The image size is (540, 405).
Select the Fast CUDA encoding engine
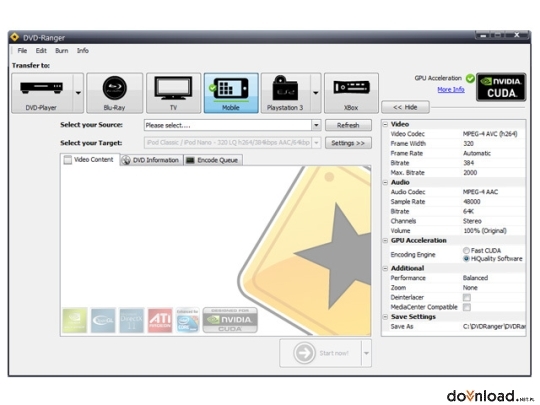(x=466, y=250)
